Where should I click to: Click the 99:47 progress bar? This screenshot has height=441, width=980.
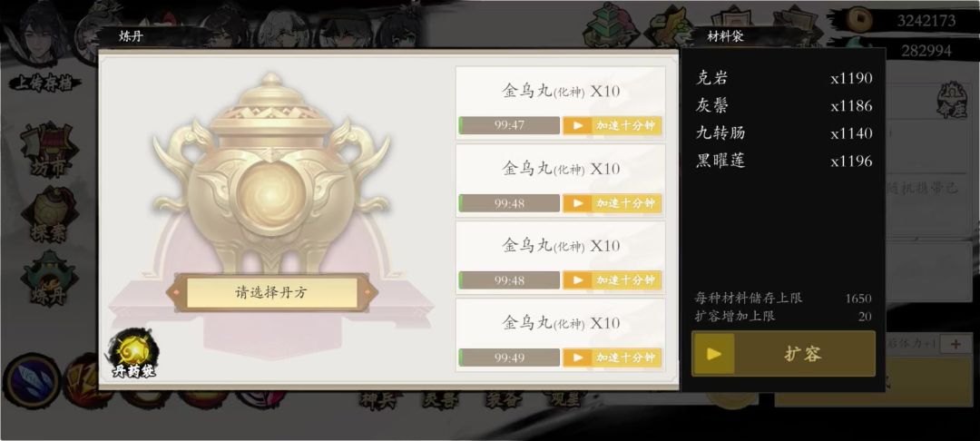(x=509, y=125)
